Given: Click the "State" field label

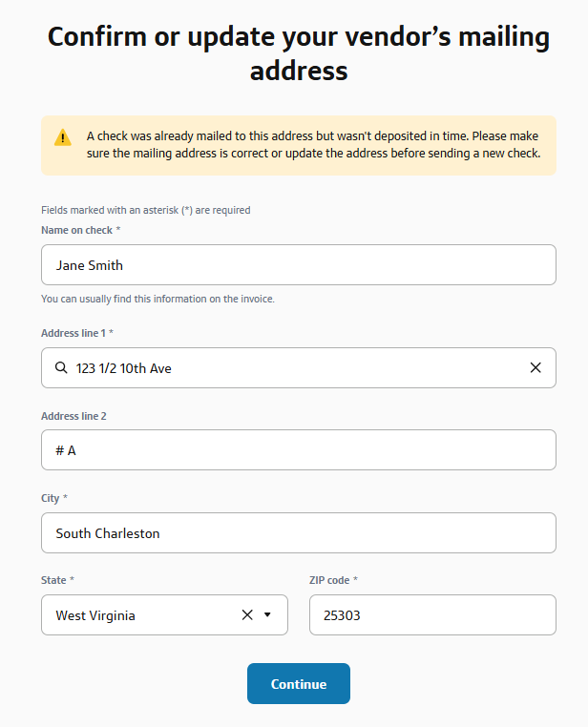Looking at the screenshot, I should 53,580.
